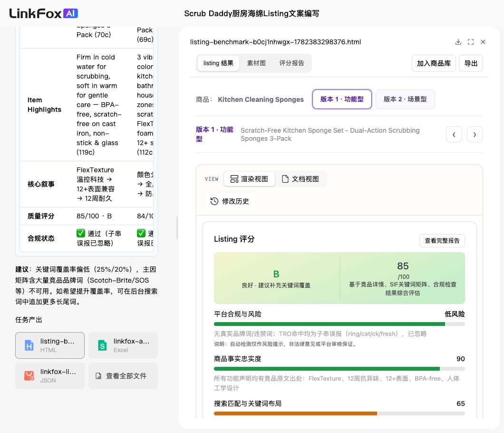The width and height of the screenshot is (504, 433).
Task: Click the 平台合规与风险 progress bar
Action: coord(339,324)
